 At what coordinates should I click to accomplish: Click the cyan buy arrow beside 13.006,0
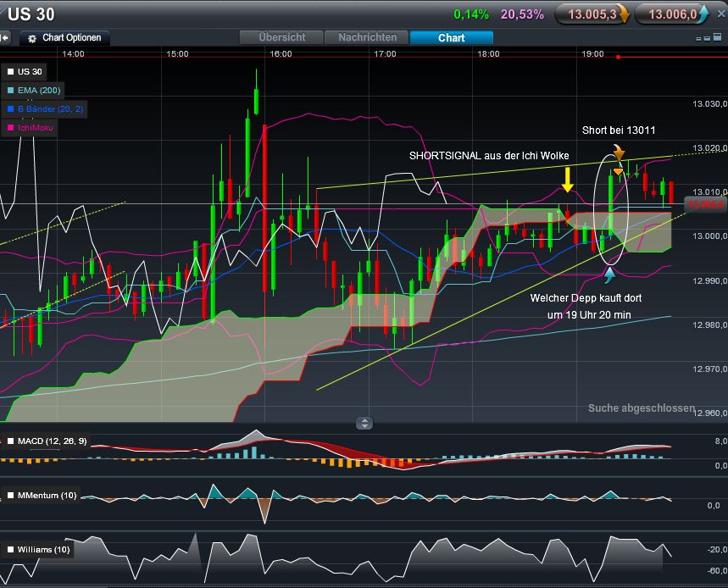[703, 14]
